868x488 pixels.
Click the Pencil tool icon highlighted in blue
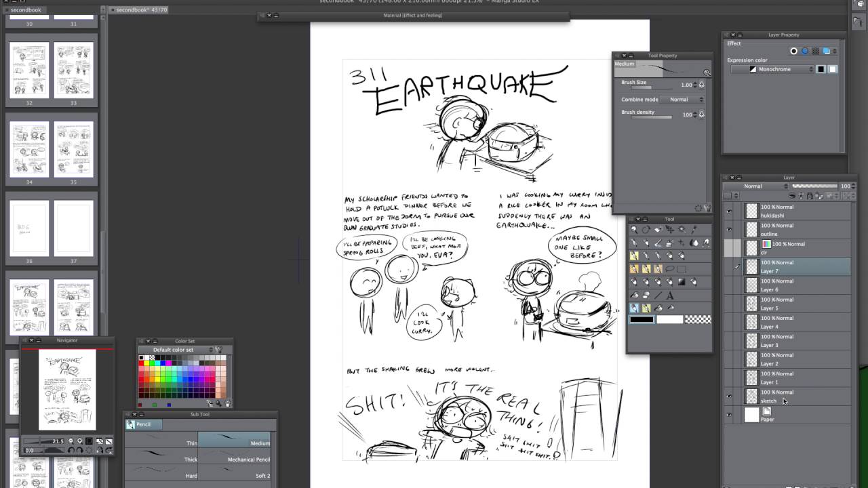(x=634, y=307)
